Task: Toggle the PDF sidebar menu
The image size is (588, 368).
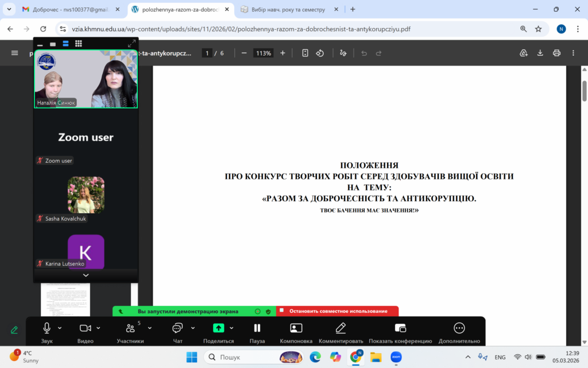Action: 15,53
